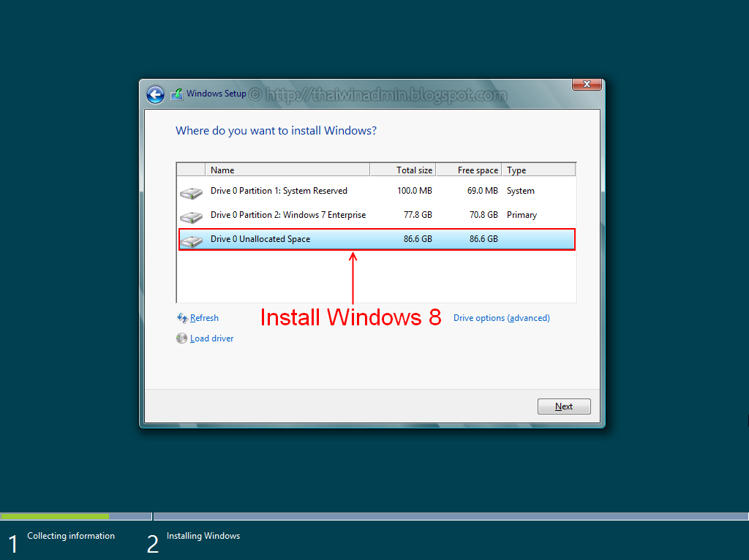Select Drive 0 Unallocated Space row

pyautogui.click(x=377, y=239)
